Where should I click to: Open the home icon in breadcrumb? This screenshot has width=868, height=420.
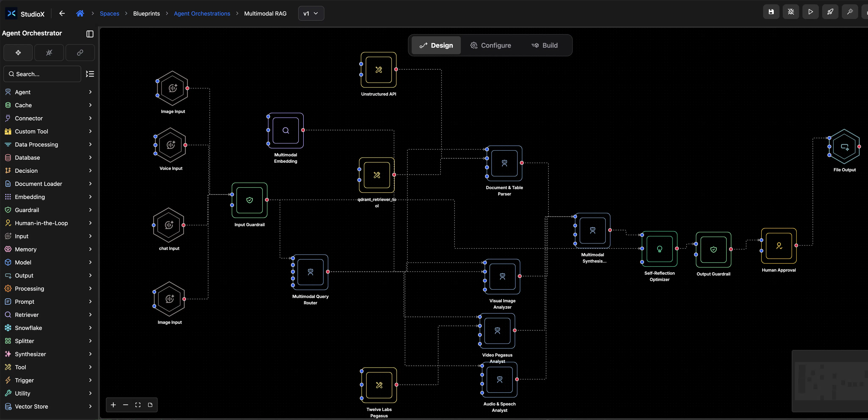tap(80, 14)
